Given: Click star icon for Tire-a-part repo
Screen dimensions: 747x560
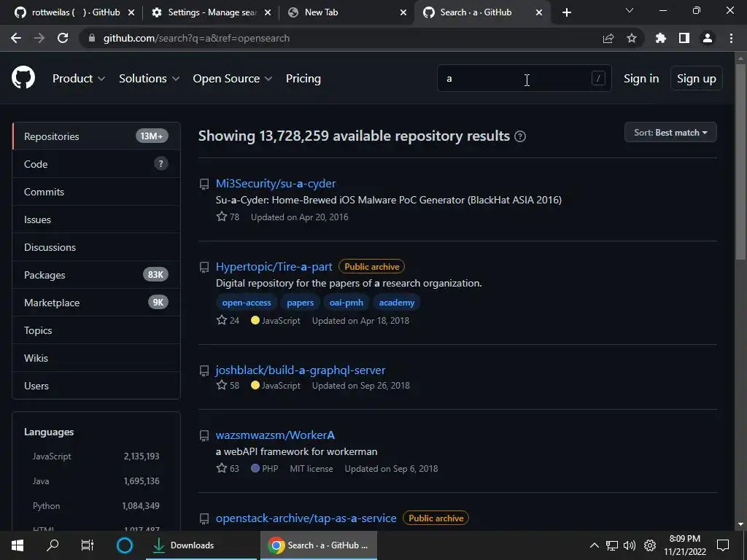Looking at the screenshot, I should (x=222, y=320).
